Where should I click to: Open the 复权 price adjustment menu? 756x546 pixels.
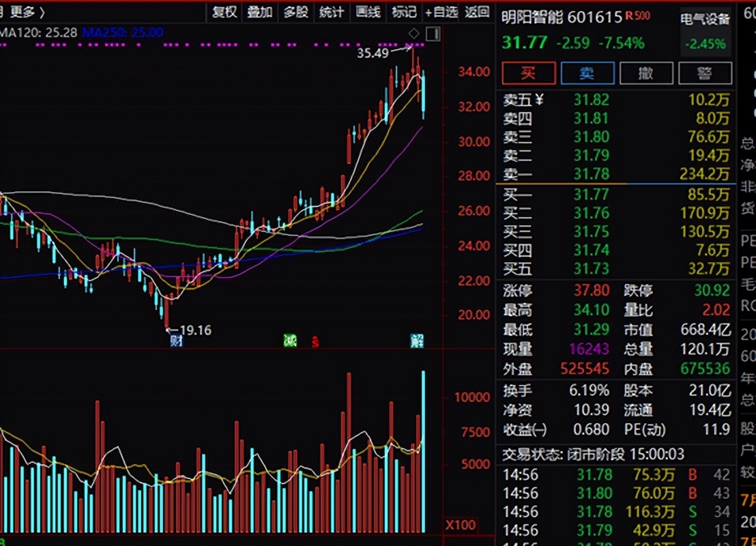[224, 12]
